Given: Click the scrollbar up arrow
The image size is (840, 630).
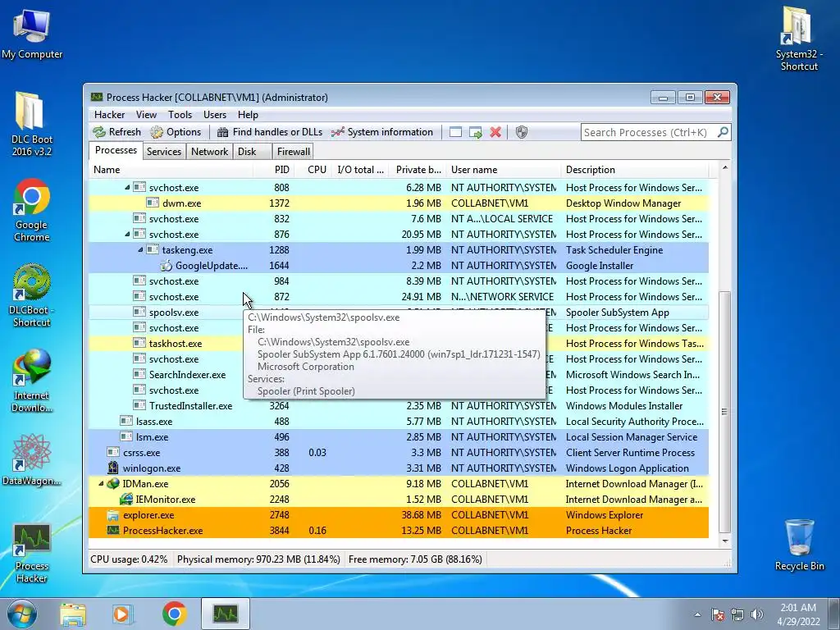Looking at the screenshot, I should click(x=724, y=167).
